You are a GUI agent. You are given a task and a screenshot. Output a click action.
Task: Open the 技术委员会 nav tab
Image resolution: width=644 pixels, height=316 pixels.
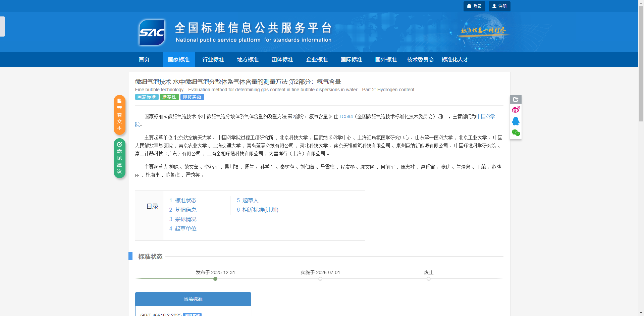[420, 59]
